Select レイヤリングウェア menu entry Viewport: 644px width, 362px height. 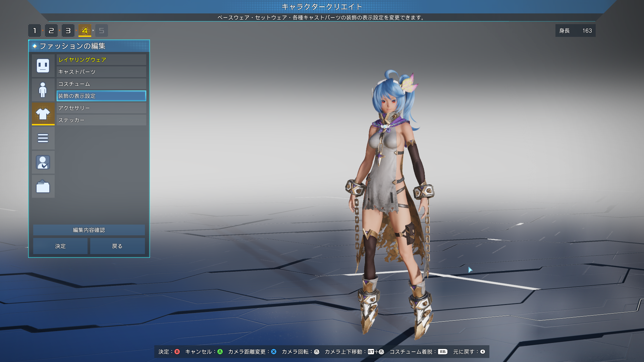click(x=101, y=60)
